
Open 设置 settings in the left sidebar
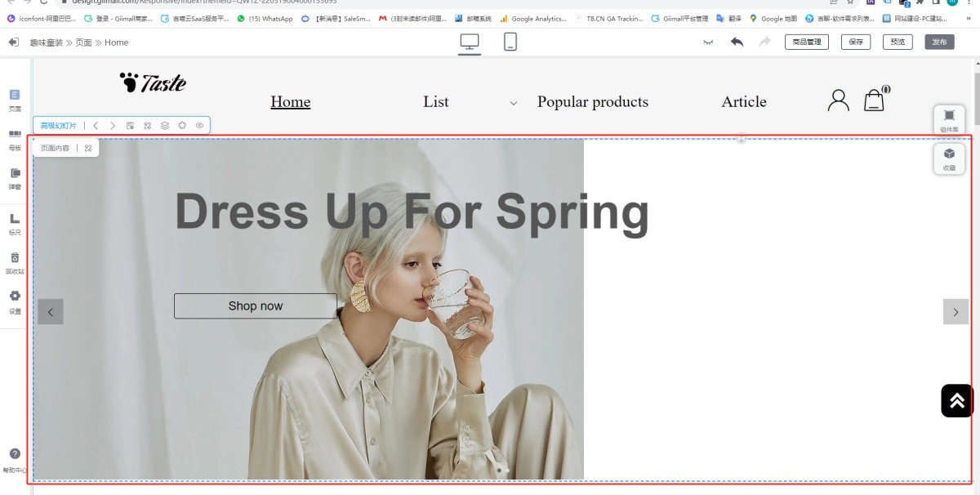coord(15,301)
